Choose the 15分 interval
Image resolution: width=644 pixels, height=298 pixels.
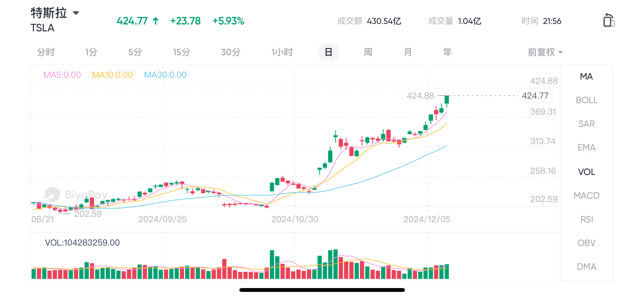click(x=181, y=52)
